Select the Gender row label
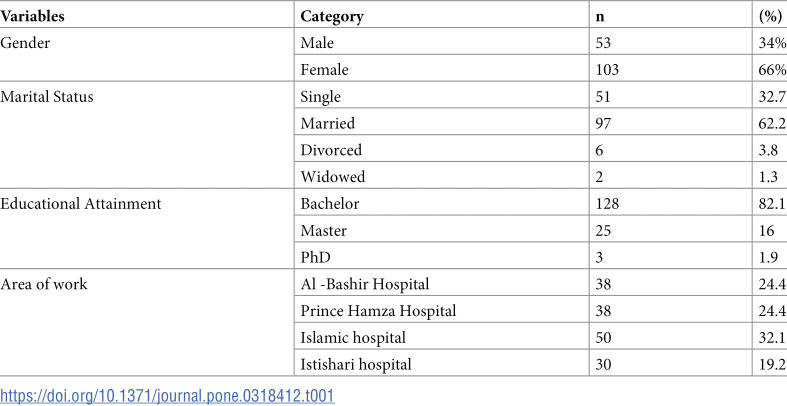The width and height of the screenshot is (787, 406). [25, 43]
